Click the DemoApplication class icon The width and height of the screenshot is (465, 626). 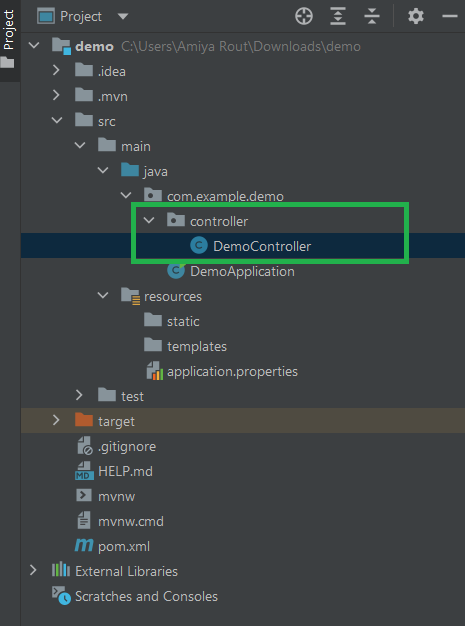point(176,271)
